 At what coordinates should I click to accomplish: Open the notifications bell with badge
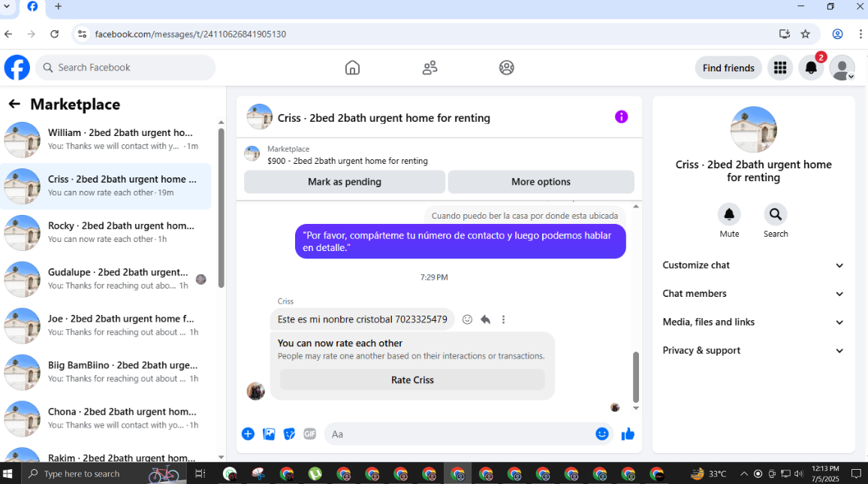tap(811, 68)
